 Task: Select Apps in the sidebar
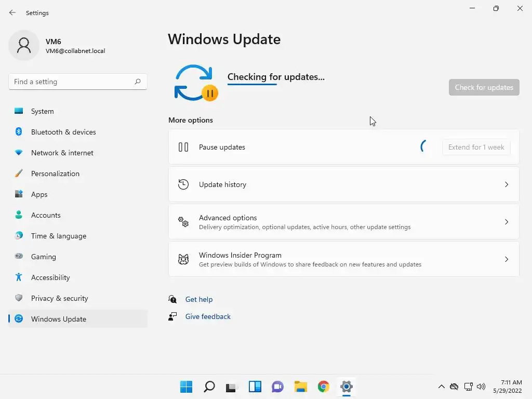click(78, 194)
